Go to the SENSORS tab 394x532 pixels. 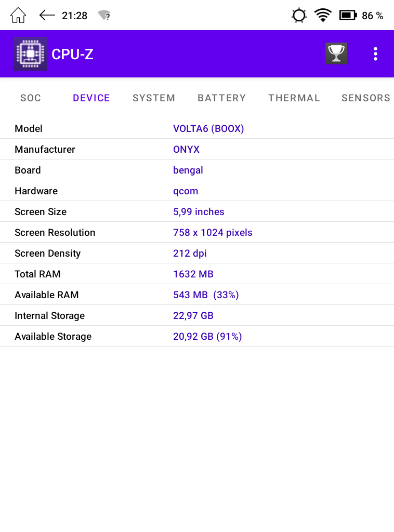click(x=366, y=98)
